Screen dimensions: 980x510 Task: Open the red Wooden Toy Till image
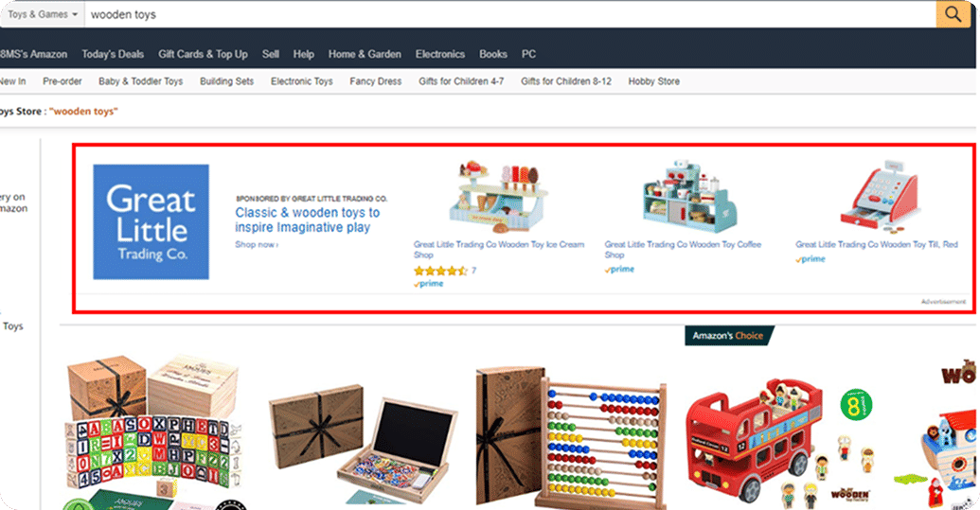pyautogui.click(x=880, y=195)
